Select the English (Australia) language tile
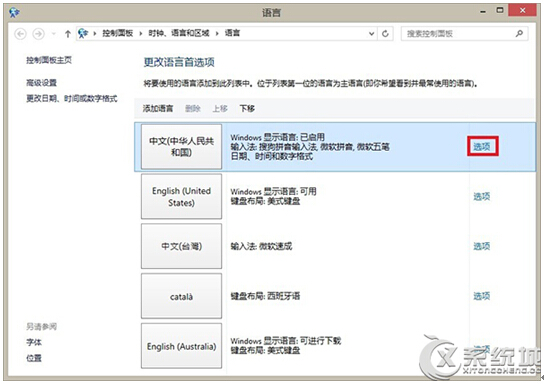Image resolution: width=544 pixels, height=384 pixels. (x=181, y=346)
